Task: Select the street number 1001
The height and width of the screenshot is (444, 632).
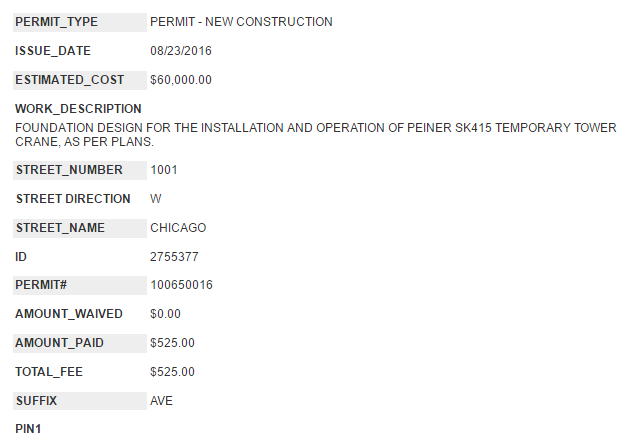Action: click(x=164, y=170)
